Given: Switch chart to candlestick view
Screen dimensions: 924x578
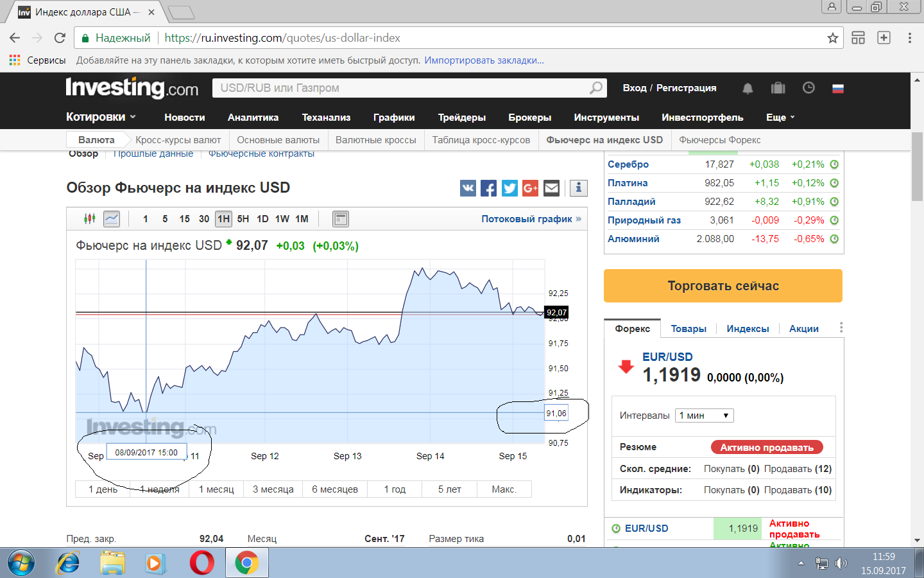Looking at the screenshot, I should pos(90,219).
